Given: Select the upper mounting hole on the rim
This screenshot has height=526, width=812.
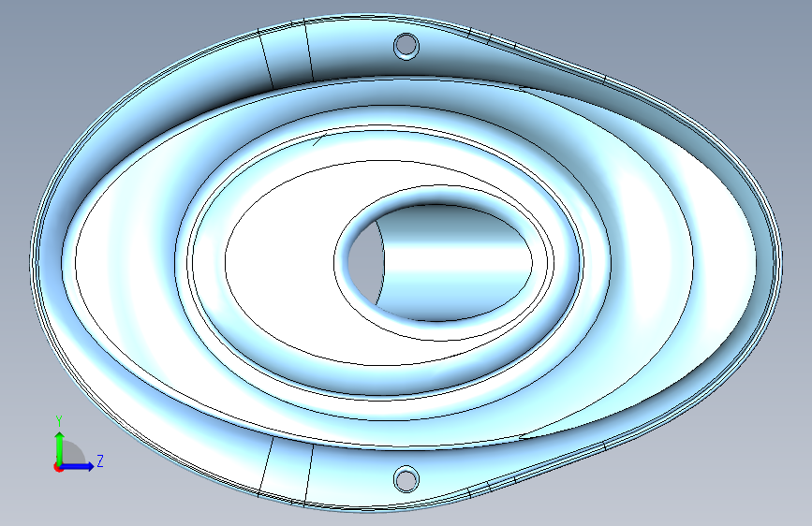Looking at the screenshot, I should pyautogui.click(x=406, y=46).
